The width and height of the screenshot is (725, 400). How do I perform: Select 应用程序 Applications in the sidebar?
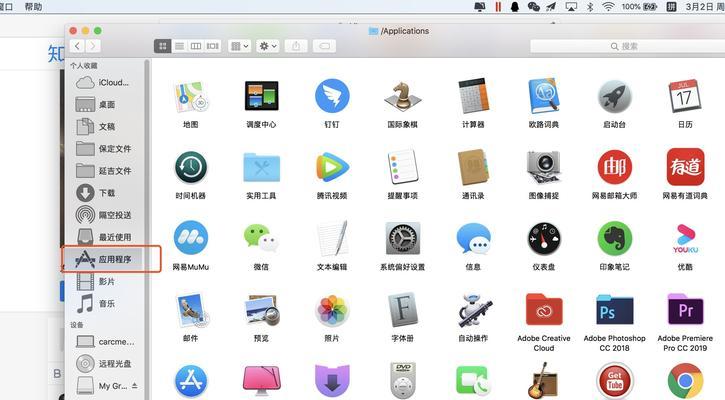pos(105,259)
